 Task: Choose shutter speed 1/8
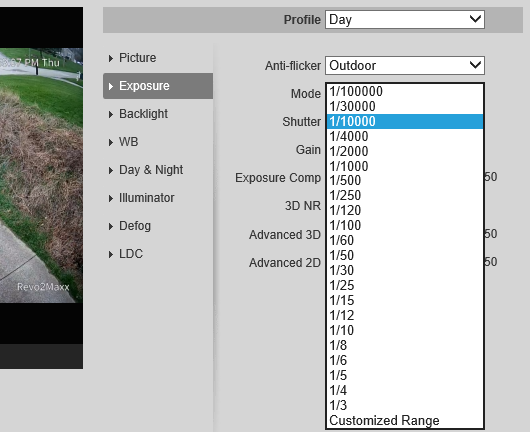pos(405,345)
